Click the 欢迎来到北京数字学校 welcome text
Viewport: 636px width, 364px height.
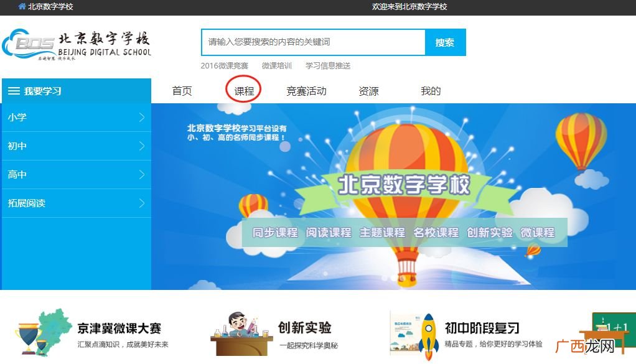pos(409,6)
